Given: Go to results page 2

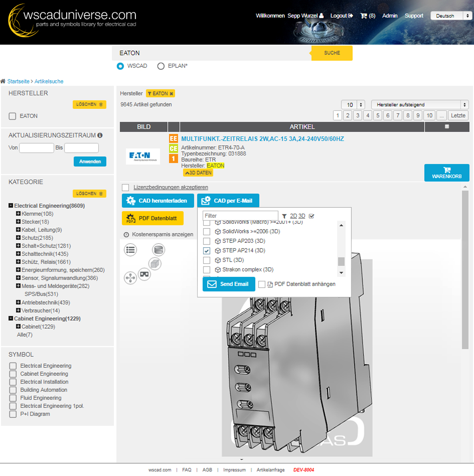Looking at the screenshot, I should tap(348, 116).
